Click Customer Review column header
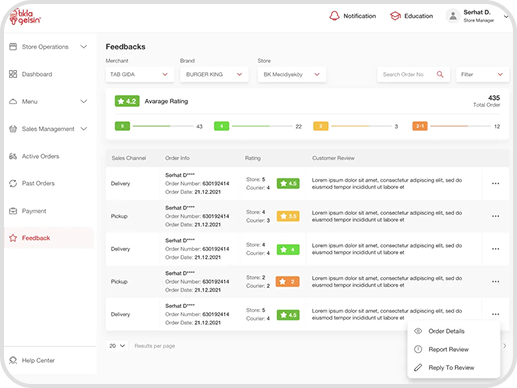The height and width of the screenshot is (388, 517). [333, 158]
